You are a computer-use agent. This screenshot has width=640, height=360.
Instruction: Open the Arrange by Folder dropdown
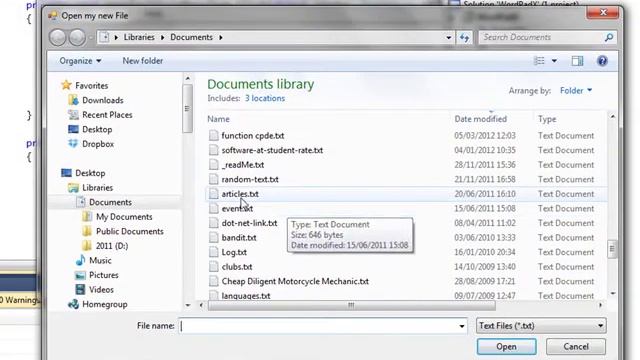pos(576,91)
